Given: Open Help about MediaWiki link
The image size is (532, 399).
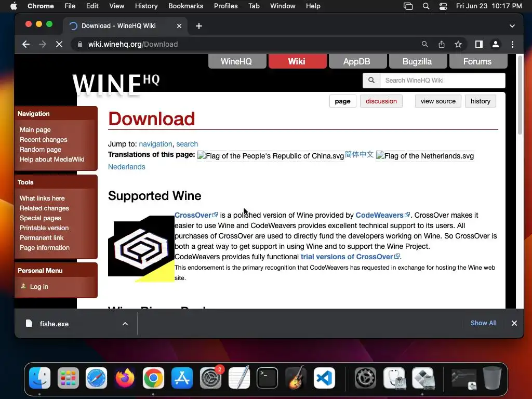Looking at the screenshot, I should (52, 159).
